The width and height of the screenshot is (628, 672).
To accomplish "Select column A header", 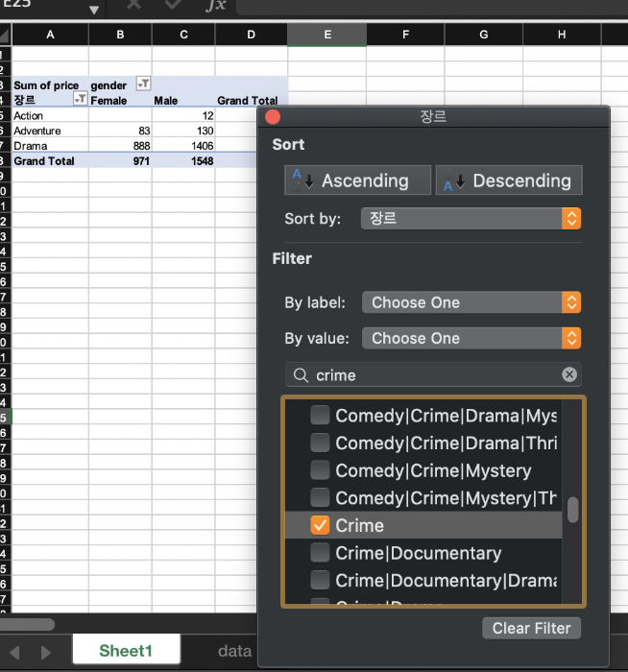I will click(50, 35).
